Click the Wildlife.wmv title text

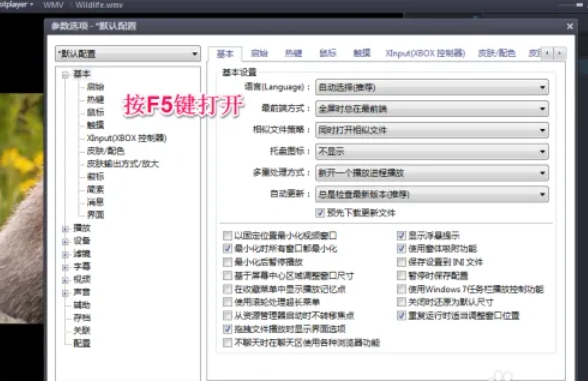click(99, 5)
